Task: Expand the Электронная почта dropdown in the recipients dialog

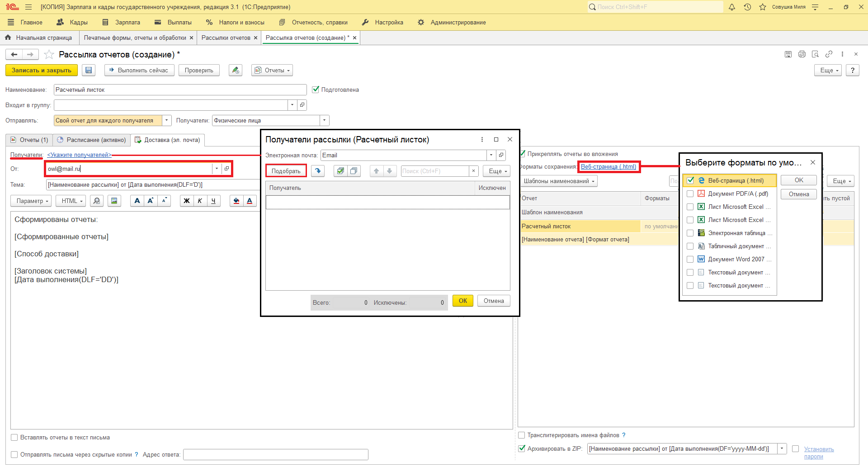Action: (x=491, y=155)
